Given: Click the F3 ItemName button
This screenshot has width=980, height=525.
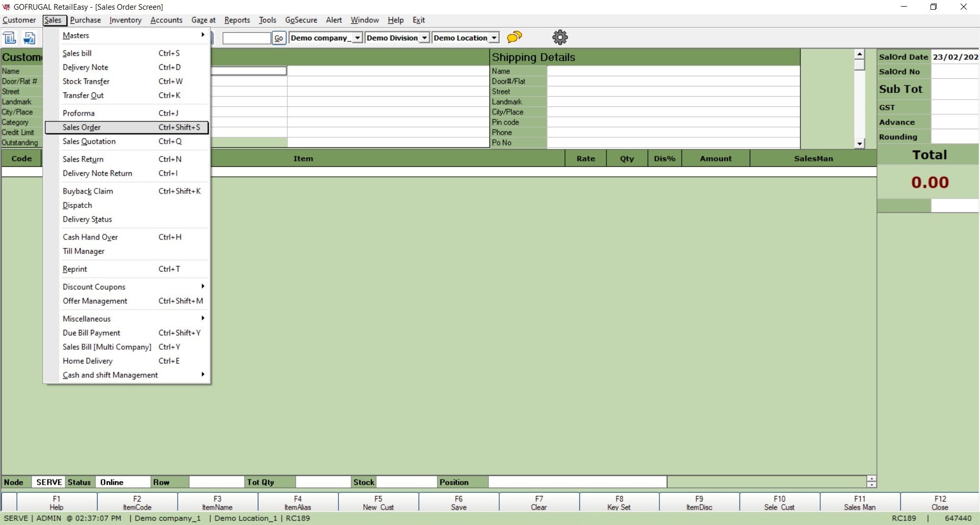Looking at the screenshot, I should pyautogui.click(x=217, y=503).
